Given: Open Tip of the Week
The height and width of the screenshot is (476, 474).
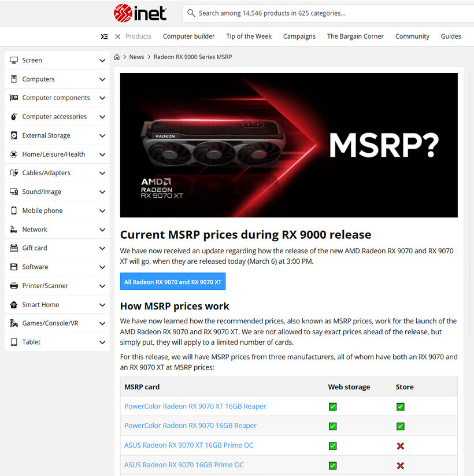Looking at the screenshot, I should click(x=249, y=36).
